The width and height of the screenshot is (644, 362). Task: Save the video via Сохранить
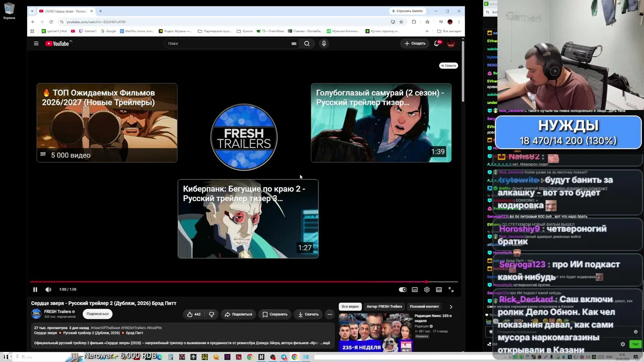pyautogui.click(x=275, y=314)
